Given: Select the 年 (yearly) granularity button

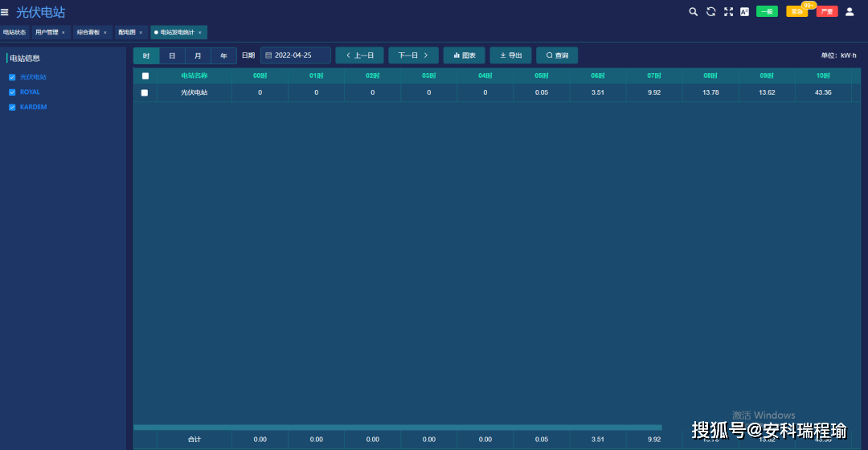Looking at the screenshot, I should point(223,55).
